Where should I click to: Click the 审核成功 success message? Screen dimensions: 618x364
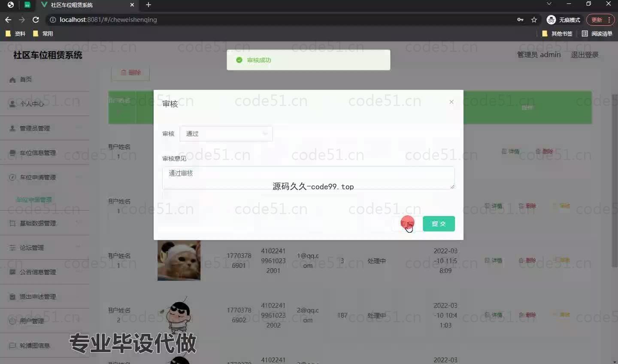pos(308,60)
